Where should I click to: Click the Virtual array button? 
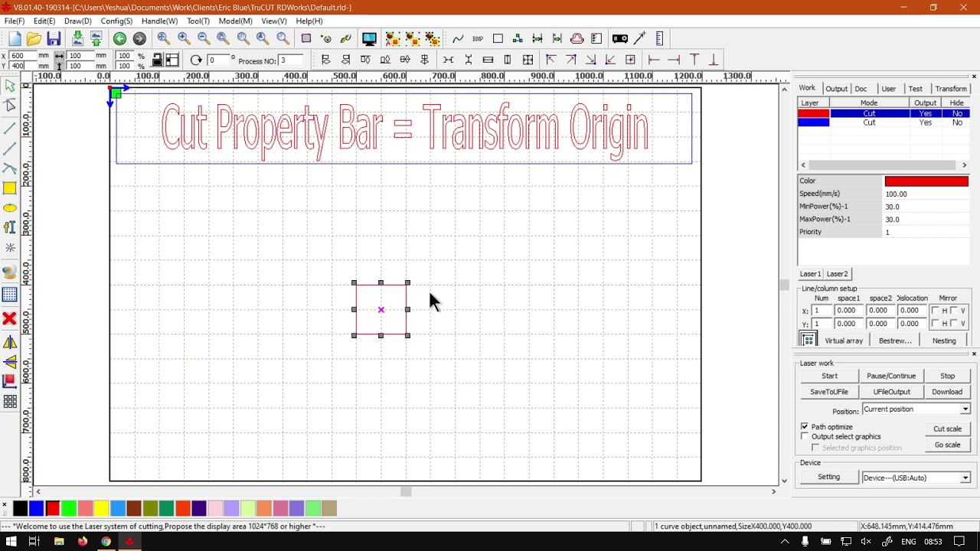pyautogui.click(x=844, y=341)
